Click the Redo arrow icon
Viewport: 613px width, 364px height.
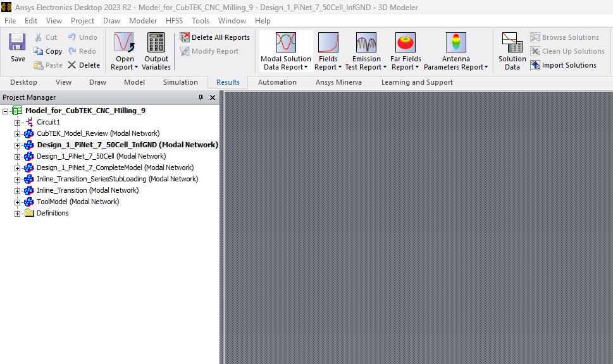(x=72, y=51)
